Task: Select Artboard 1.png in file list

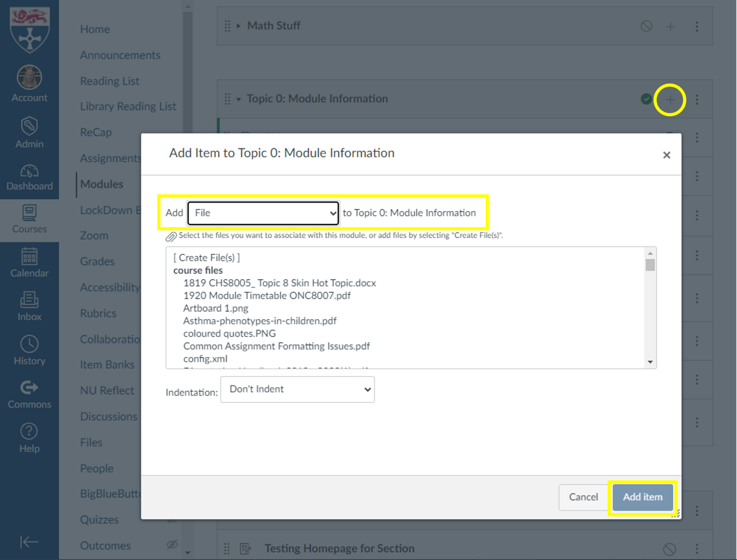Action: (216, 308)
